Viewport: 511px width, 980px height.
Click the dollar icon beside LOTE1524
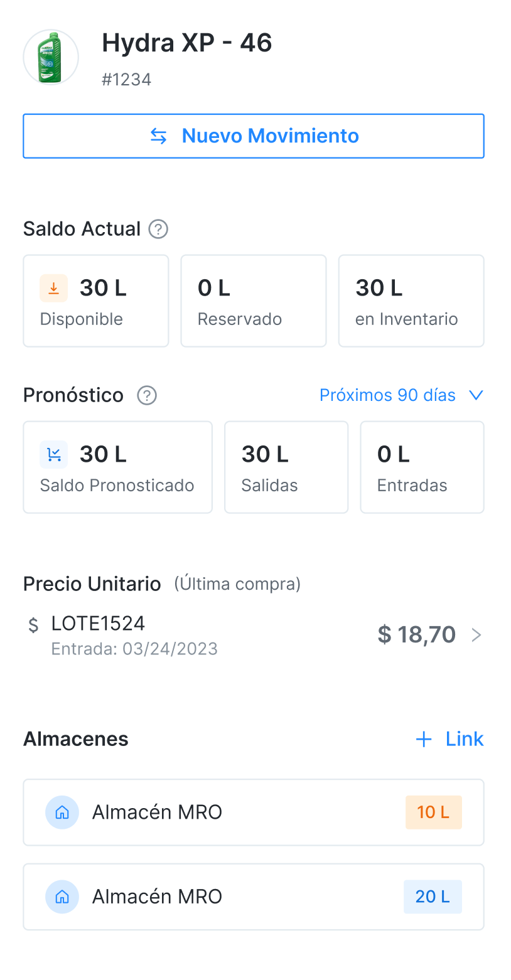pyautogui.click(x=34, y=625)
